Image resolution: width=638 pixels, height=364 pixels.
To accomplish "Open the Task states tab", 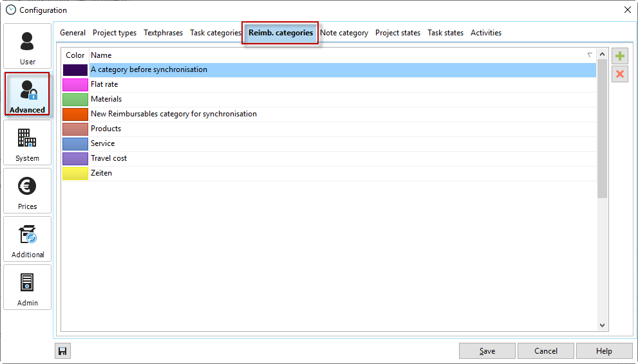I will 446,33.
